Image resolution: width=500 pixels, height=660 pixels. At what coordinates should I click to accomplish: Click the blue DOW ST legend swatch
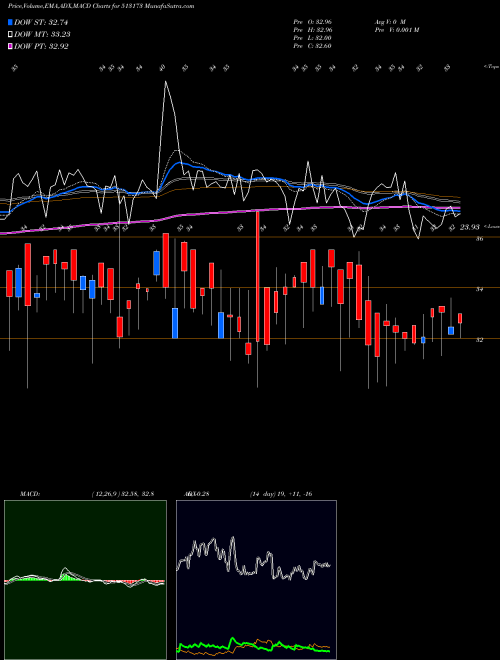tap(11, 22)
